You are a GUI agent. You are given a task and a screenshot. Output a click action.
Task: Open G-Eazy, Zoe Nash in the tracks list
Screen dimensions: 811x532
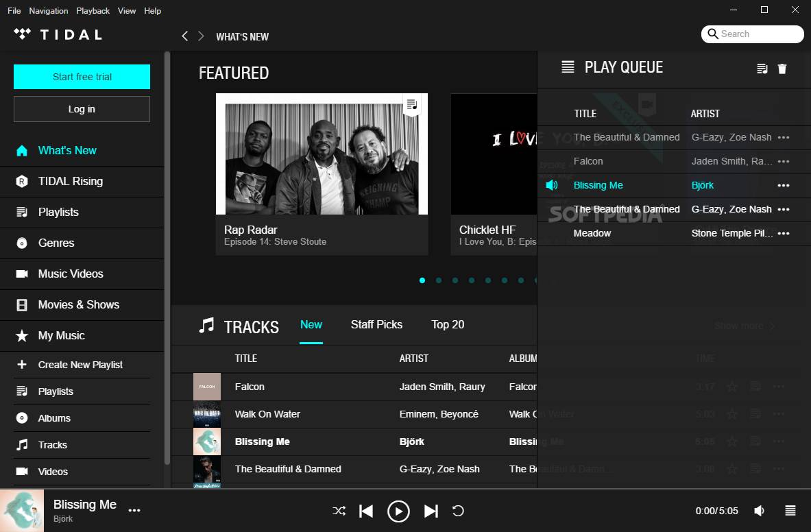click(x=439, y=469)
